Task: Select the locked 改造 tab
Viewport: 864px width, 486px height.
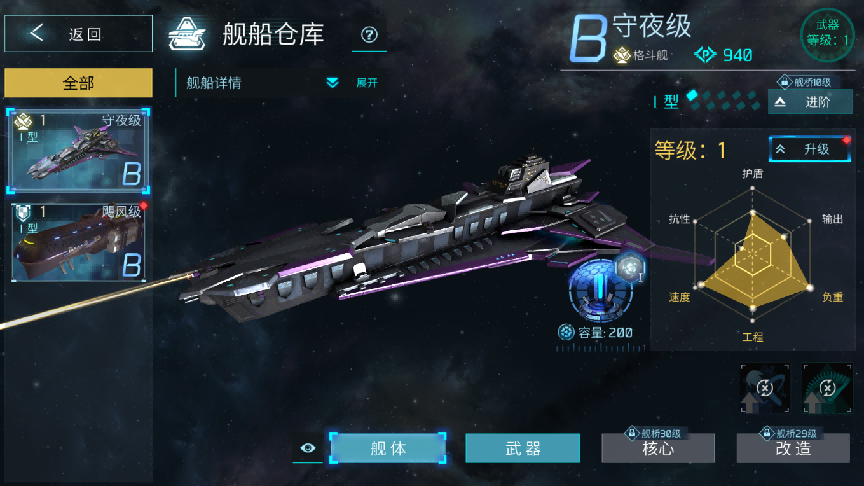Action: (x=793, y=448)
